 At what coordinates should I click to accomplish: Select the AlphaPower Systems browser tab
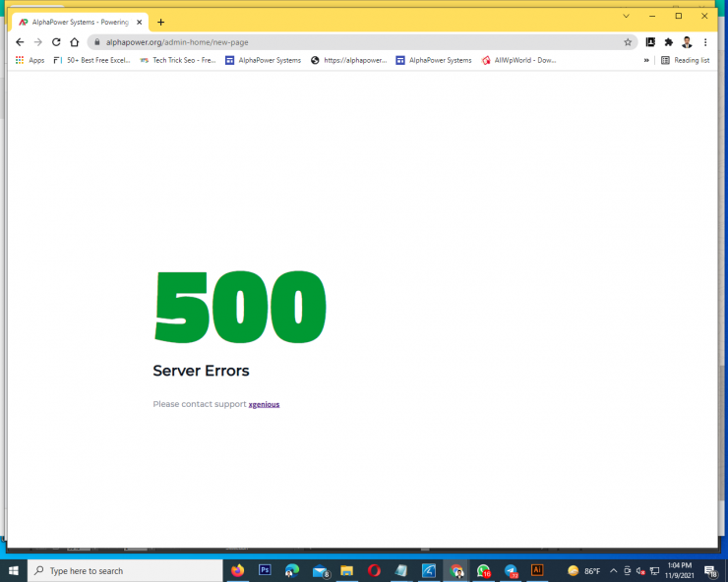pos(79,22)
